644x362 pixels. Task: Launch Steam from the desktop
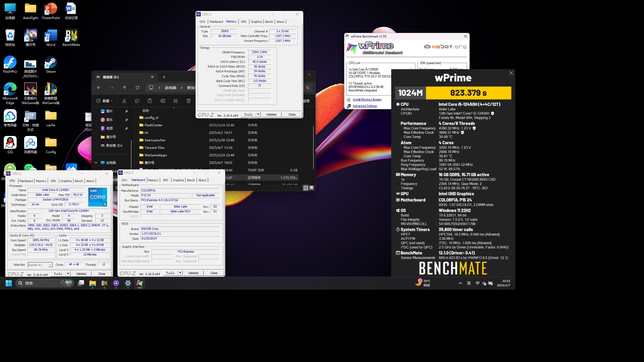[51, 65]
